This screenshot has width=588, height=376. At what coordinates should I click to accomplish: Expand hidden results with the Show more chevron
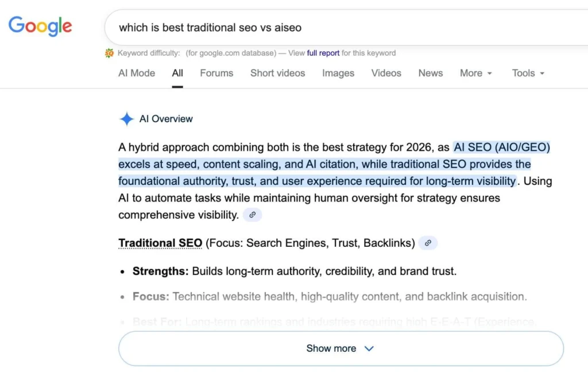369,348
